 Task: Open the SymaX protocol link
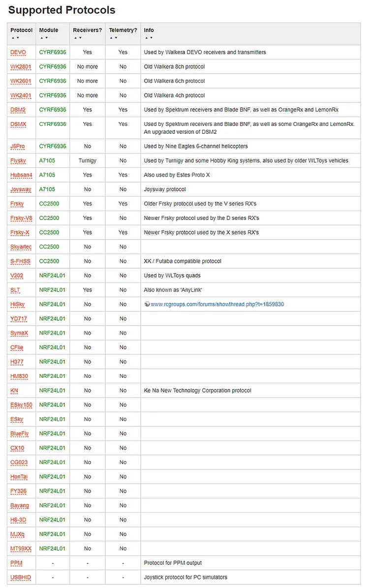pos(19,333)
